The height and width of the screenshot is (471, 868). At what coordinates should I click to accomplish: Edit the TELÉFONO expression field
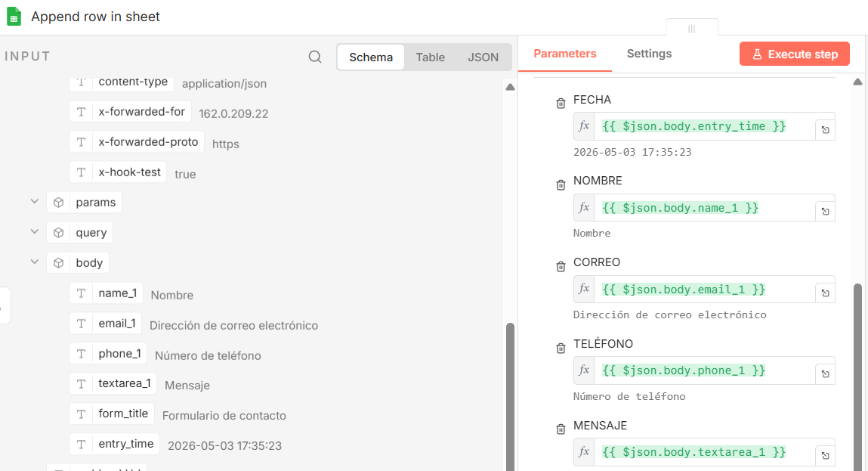[x=704, y=370]
